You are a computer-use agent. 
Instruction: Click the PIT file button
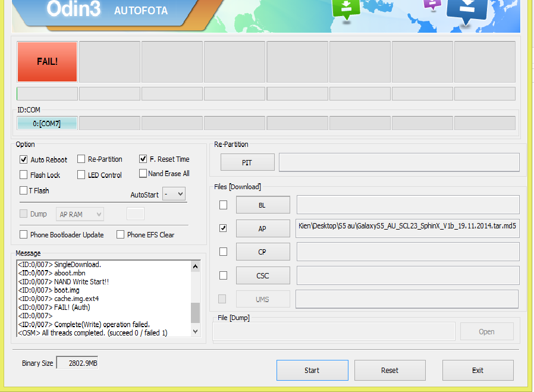(247, 162)
